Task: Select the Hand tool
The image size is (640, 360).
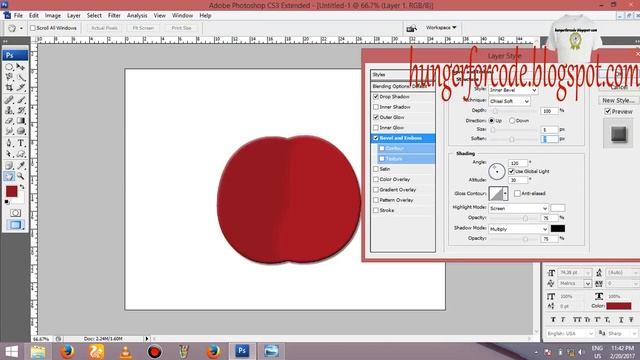Action: click(9, 176)
